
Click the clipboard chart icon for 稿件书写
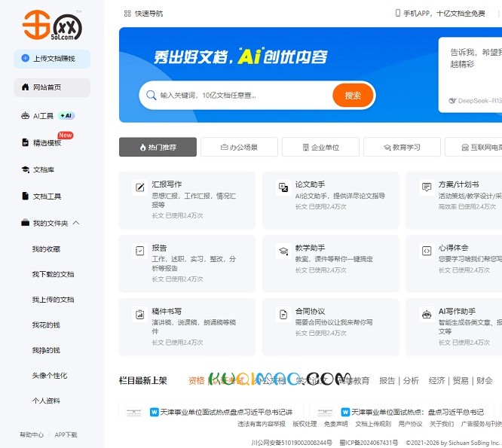click(140, 314)
